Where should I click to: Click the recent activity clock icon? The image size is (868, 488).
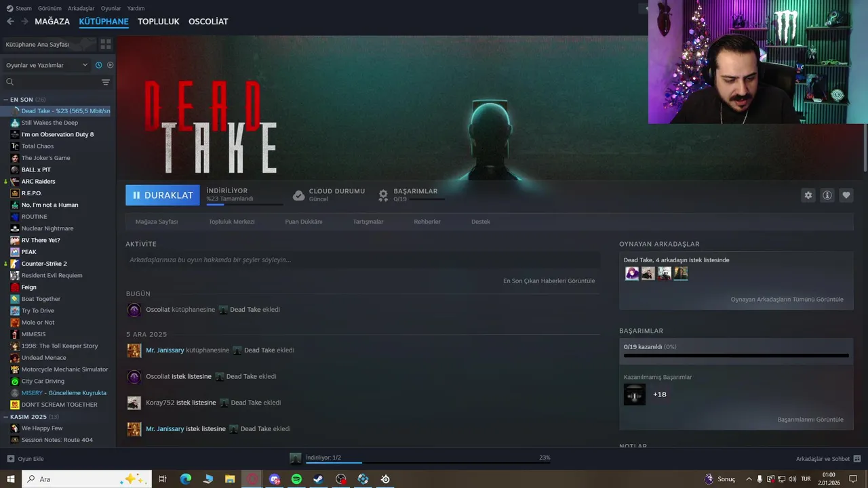[98, 65]
